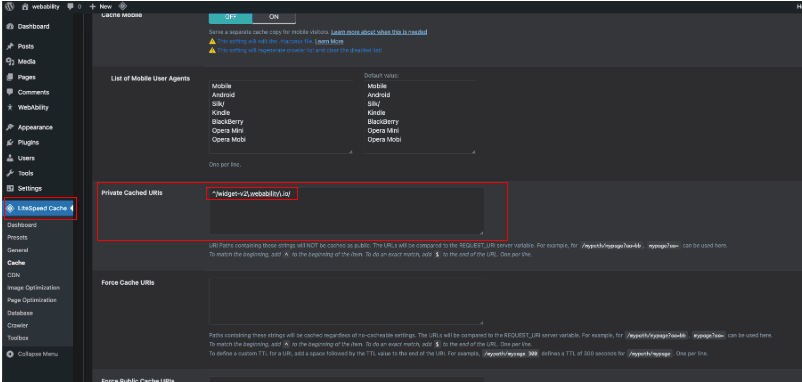Click the 'List of Mobile User Agents' label
The image size is (802, 382).
click(150, 79)
